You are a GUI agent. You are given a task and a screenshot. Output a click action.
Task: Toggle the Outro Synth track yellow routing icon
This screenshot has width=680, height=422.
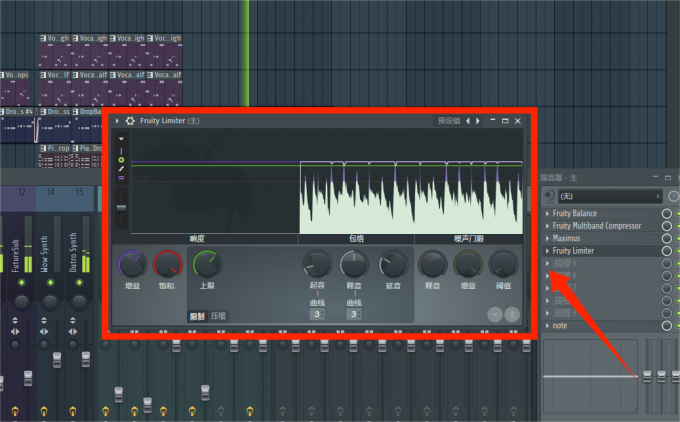(x=73, y=410)
